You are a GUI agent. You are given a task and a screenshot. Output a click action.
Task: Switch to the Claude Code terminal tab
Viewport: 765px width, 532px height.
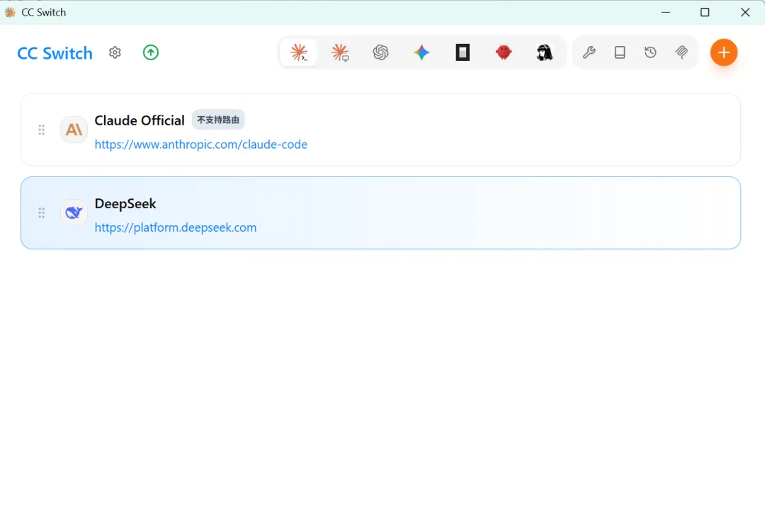[x=299, y=52]
